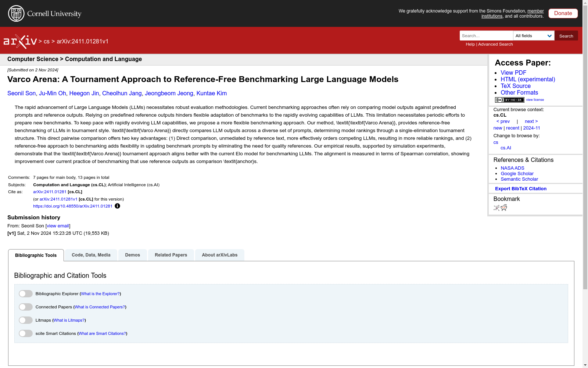
Task: Click Export BibTeX Citation
Action: click(520, 189)
